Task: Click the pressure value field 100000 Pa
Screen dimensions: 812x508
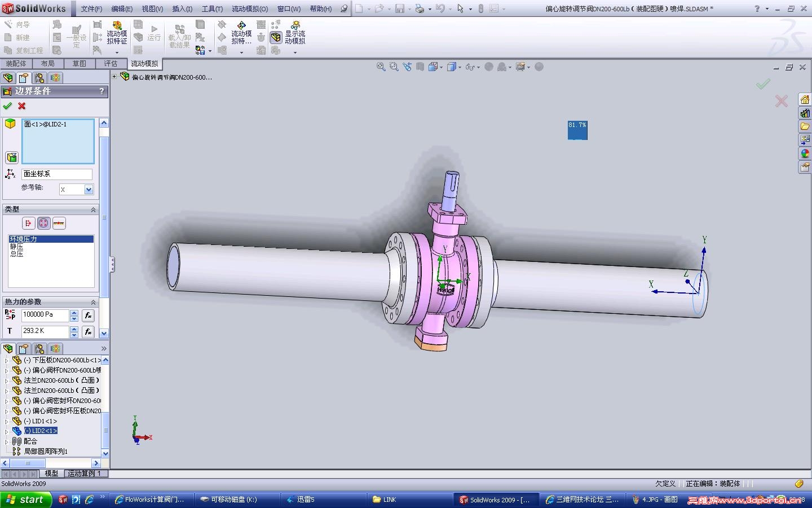Action: pos(45,315)
